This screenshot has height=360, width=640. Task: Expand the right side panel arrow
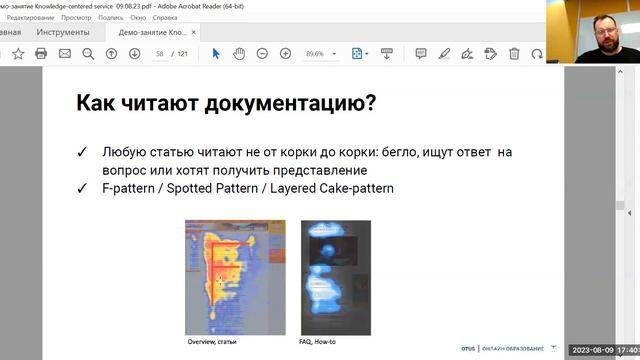click(x=630, y=213)
